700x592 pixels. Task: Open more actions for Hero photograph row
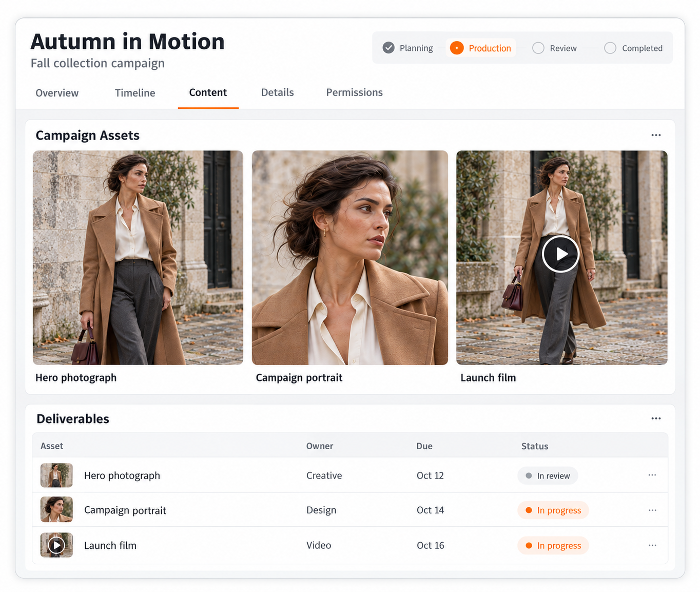(x=652, y=475)
